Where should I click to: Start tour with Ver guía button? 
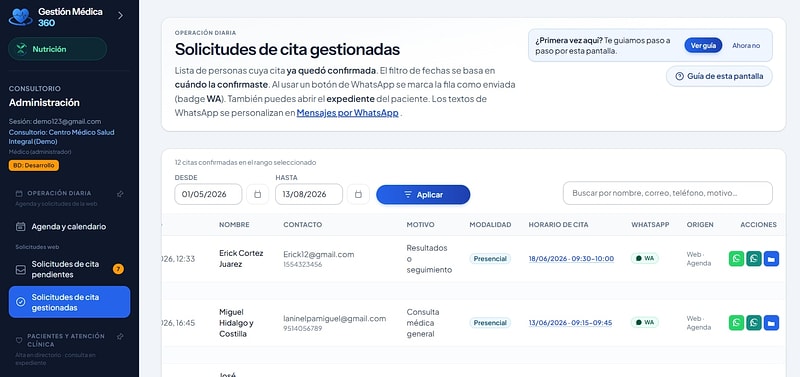703,45
